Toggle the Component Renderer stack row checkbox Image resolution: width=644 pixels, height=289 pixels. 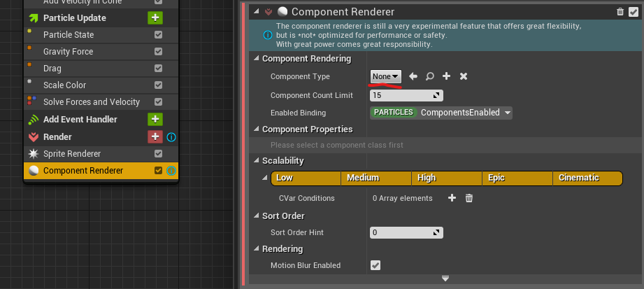158,171
